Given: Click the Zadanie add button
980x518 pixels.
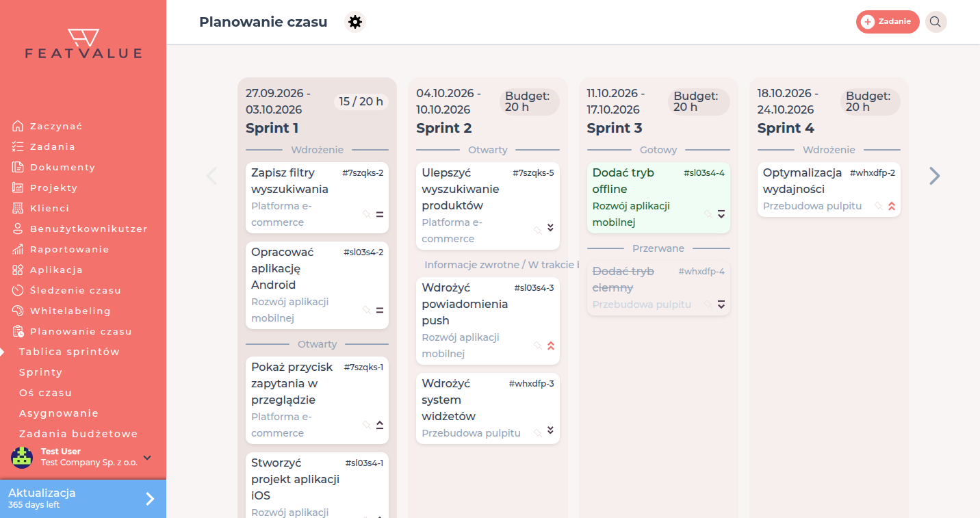Looking at the screenshot, I should coord(888,22).
